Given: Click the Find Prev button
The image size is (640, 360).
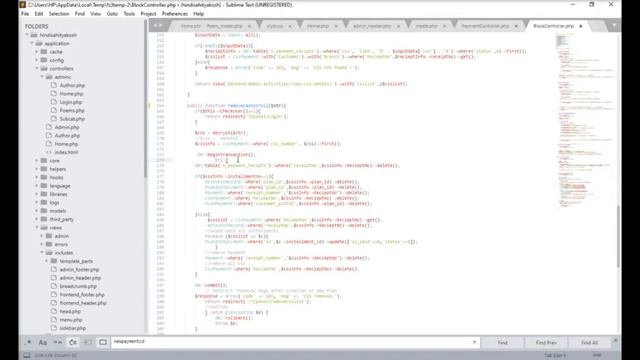Looking at the screenshot, I should click(x=546, y=342).
